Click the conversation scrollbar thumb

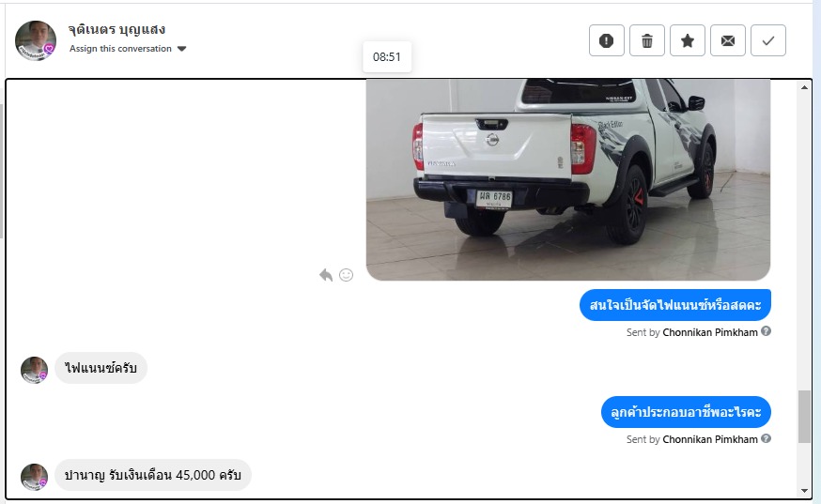(x=804, y=417)
